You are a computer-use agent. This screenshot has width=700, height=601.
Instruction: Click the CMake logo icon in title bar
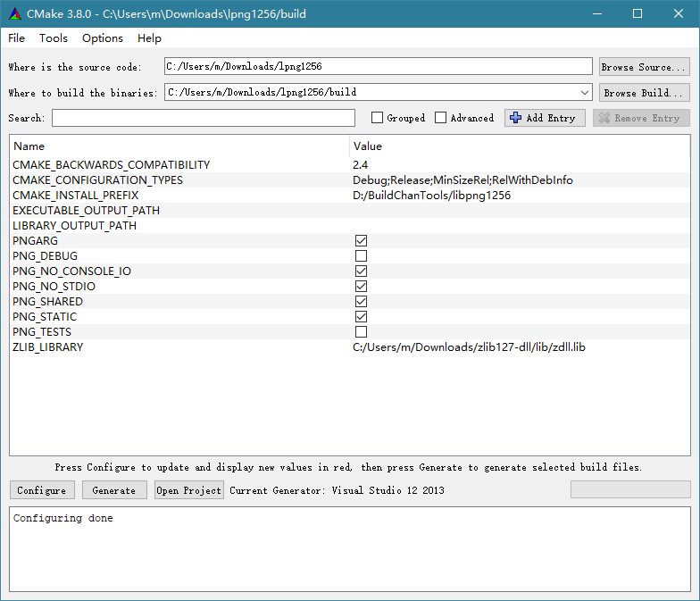tap(14, 13)
